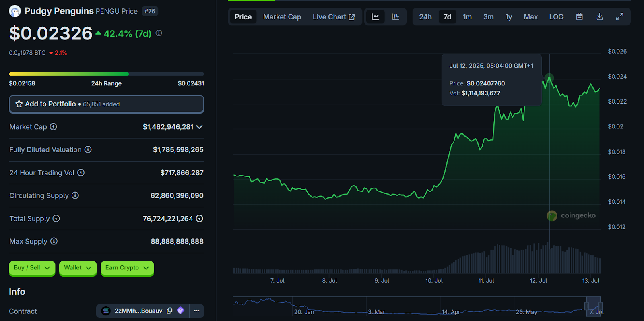Image resolution: width=644 pixels, height=321 pixels.
Task: Click info icon next to Total Supply value
Action: (199, 218)
